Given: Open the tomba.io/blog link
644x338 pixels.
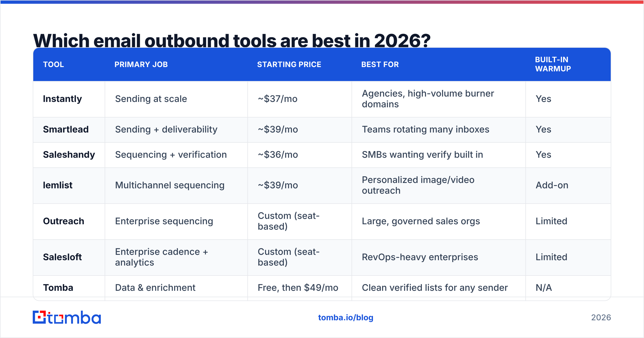Looking at the screenshot, I should pos(346,318).
